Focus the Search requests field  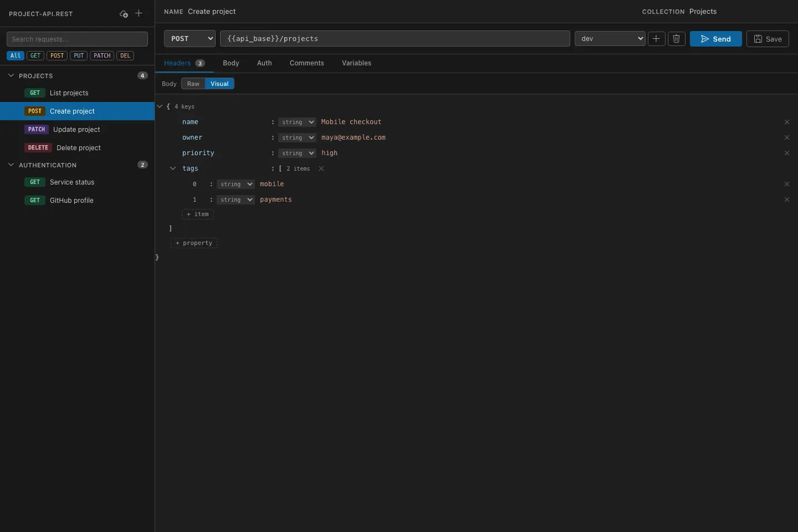77,39
